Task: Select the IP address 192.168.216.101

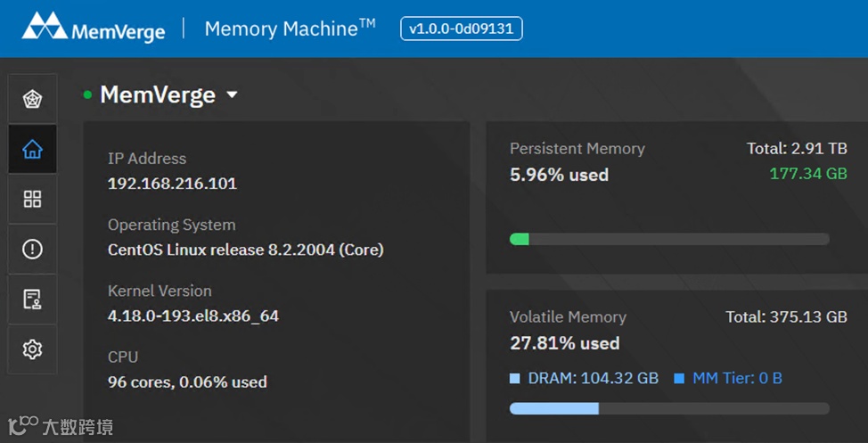Action: 172,185
